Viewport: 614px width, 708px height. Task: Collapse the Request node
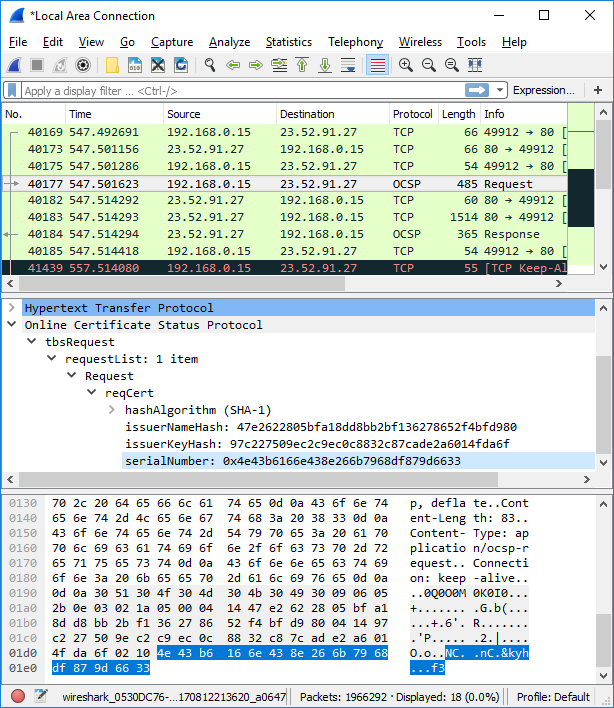(x=71, y=376)
